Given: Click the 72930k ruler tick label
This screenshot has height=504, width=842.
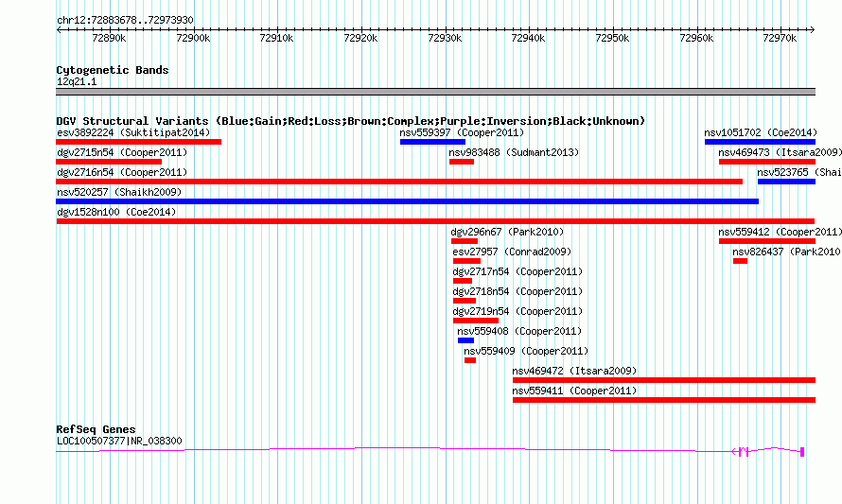Looking at the screenshot, I should click(446, 38).
